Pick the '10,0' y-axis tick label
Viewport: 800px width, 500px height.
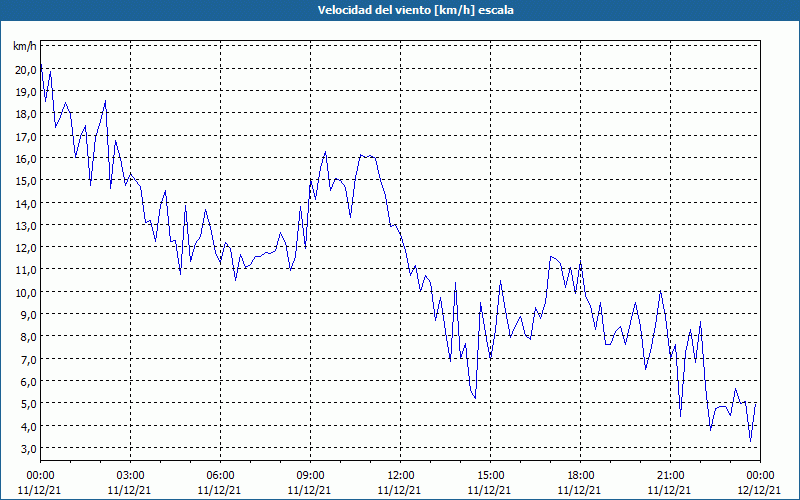pos(26,292)
